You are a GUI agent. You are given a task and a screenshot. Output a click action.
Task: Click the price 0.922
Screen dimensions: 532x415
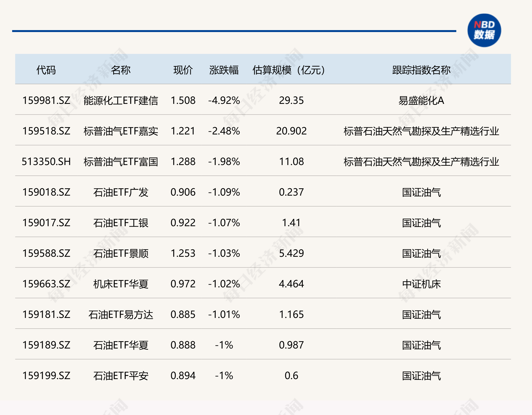coord(183,223)
